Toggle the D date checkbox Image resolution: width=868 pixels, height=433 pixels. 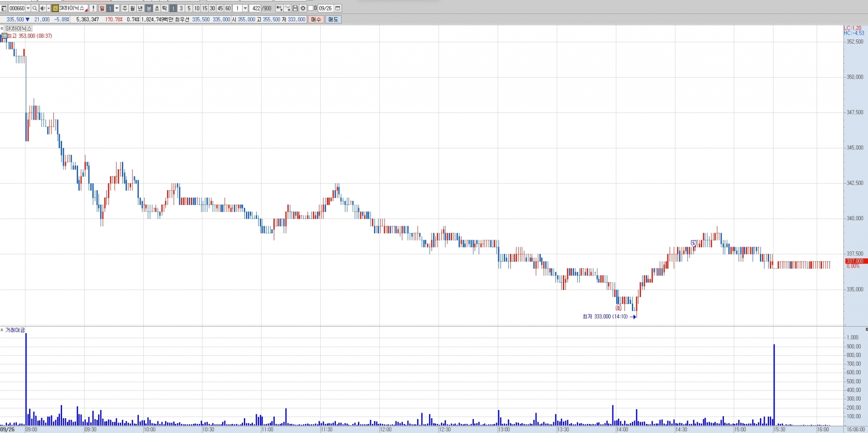click(311, 8)
